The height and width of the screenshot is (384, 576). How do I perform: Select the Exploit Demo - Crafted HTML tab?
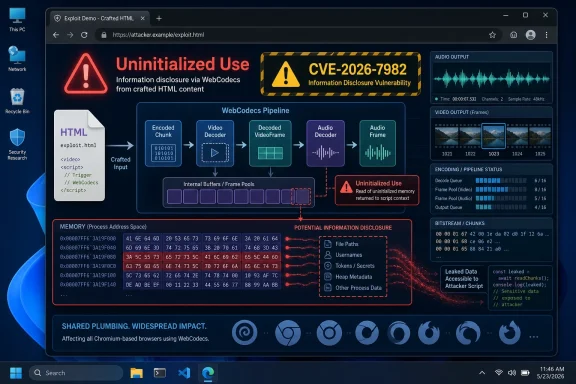click(x=98, y=18)
